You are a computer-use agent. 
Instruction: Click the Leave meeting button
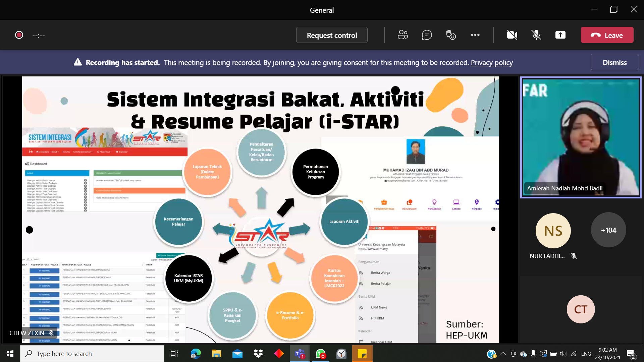coord(607,35)
